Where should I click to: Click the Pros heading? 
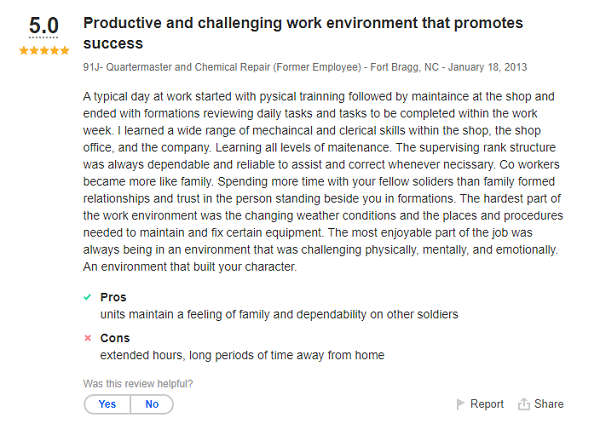(113, 297)
